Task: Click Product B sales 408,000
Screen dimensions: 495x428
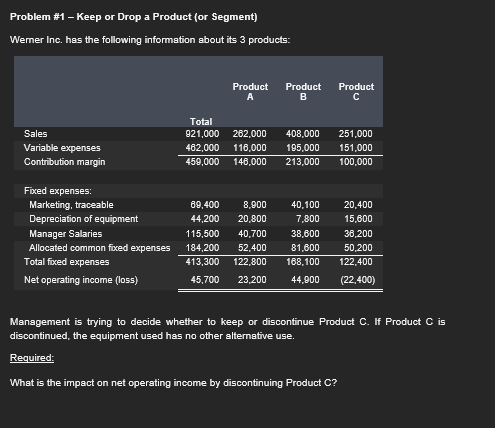Action: click(x=303, y=134)
